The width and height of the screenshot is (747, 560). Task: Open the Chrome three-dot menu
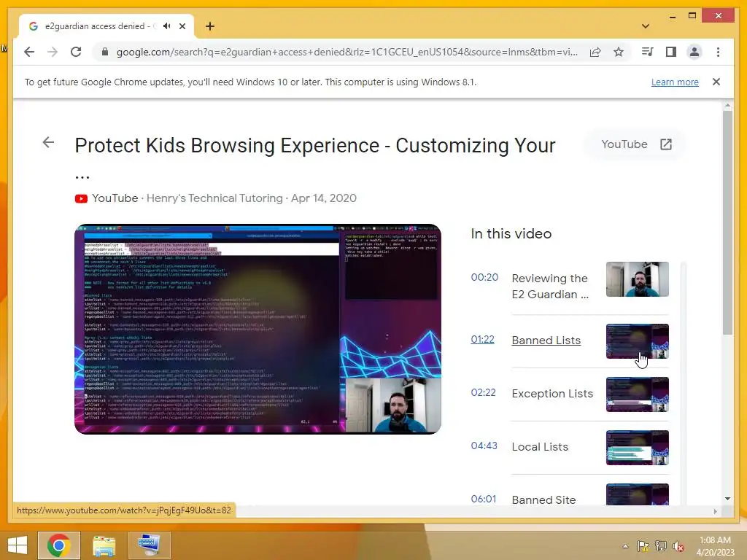[x=718, y=52]
